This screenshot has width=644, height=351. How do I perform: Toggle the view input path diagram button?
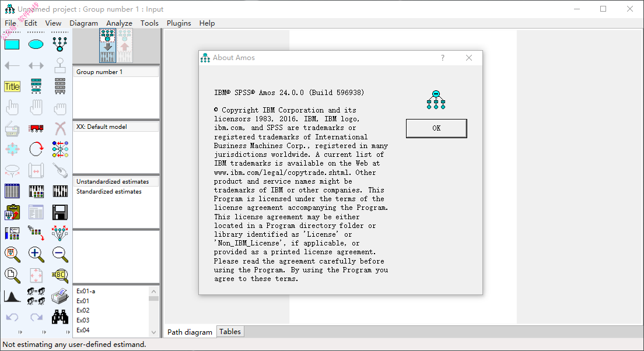tap(107, 45)
